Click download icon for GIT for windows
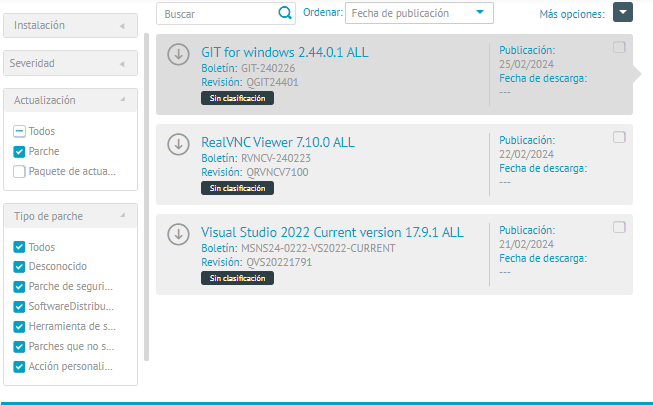653x405 pixels. click(x=179, y=54)
